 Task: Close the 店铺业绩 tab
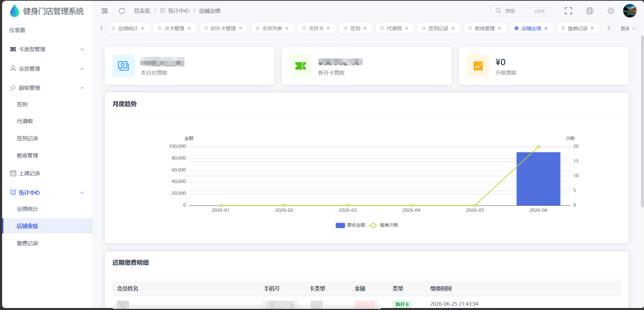click(546, 28)
